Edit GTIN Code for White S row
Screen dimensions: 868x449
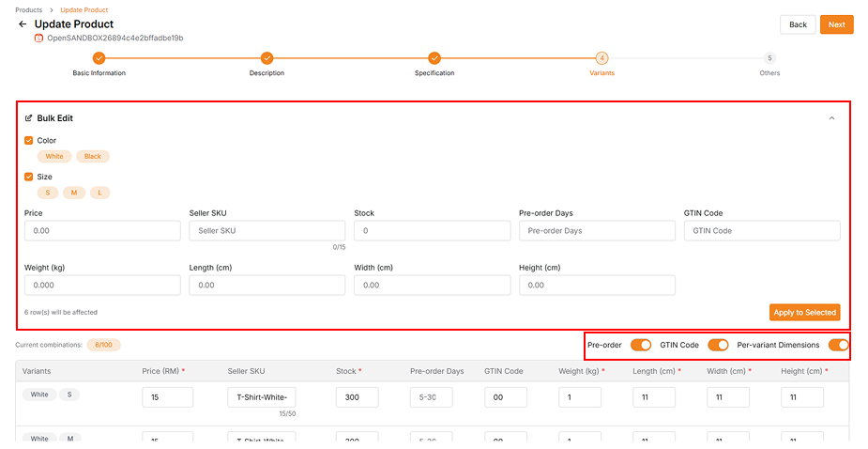coord(506,397)
